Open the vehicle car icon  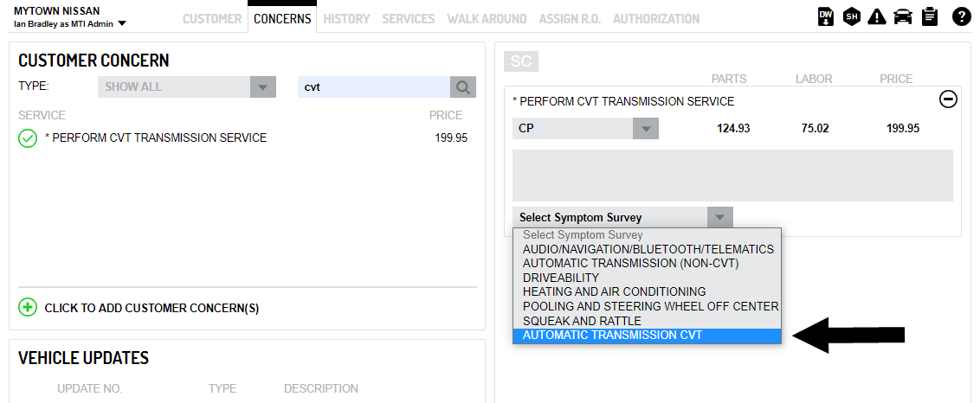point(903,16)
